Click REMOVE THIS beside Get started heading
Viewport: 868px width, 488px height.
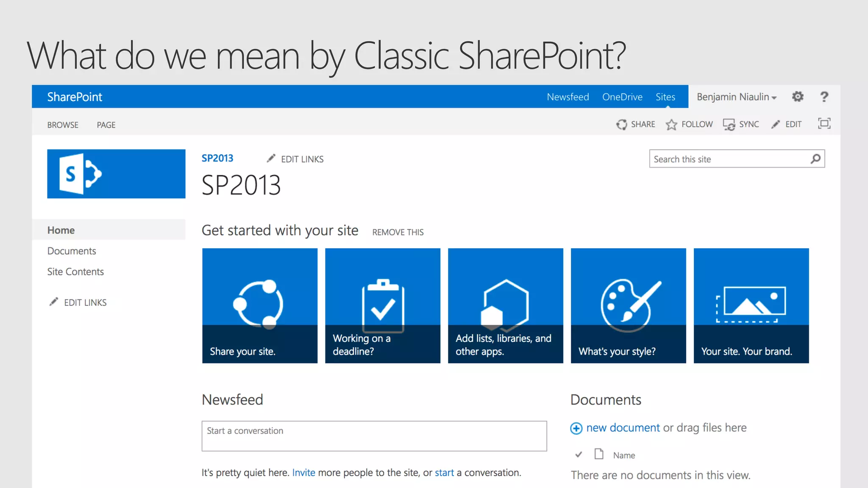pyautogui.click(x=398, y=232)
